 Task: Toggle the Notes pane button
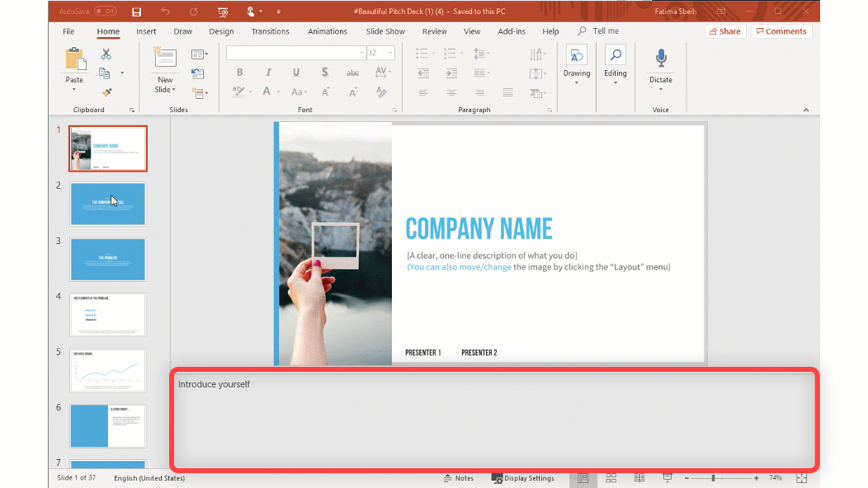(x=459, y=478)
